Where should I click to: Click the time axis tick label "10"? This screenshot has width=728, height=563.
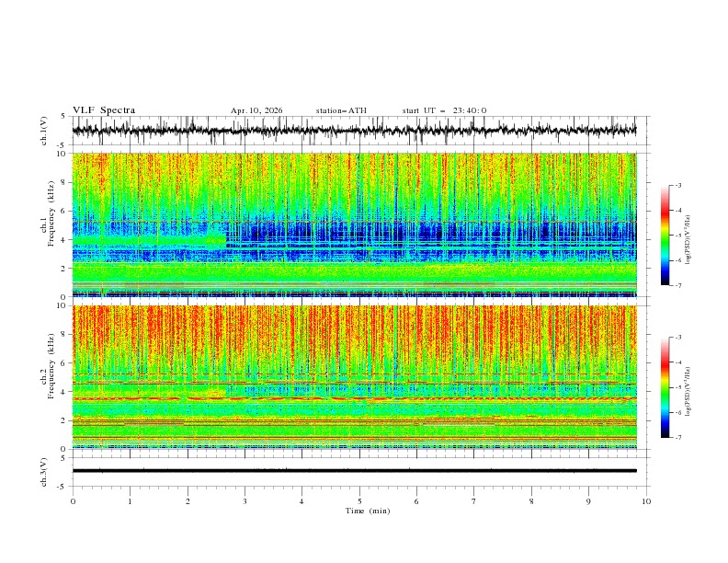(x=646, y=501)
